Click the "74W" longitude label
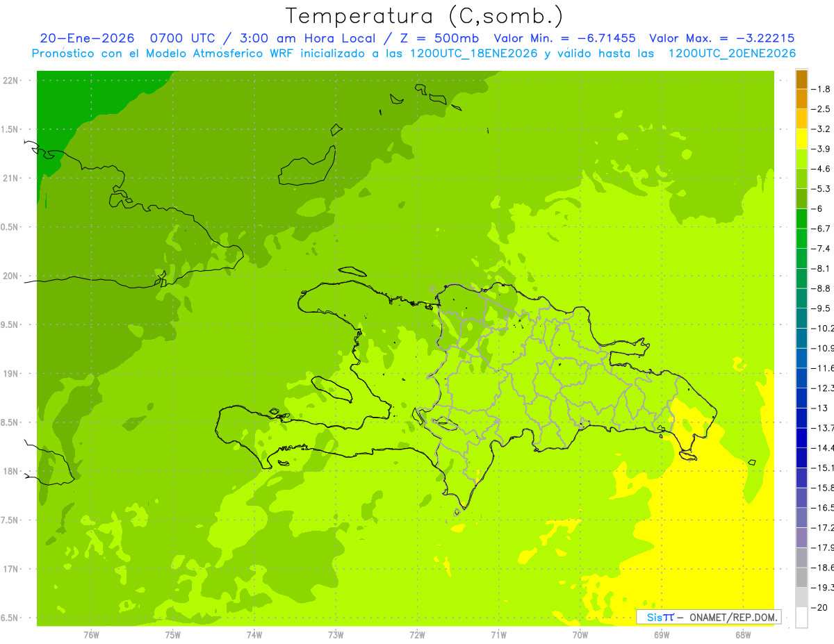This screenshot has width=834, height=644. coord(254,634)
